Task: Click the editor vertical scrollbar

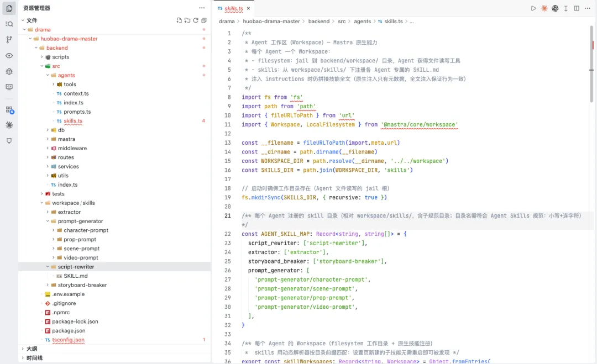Action: 591,65
